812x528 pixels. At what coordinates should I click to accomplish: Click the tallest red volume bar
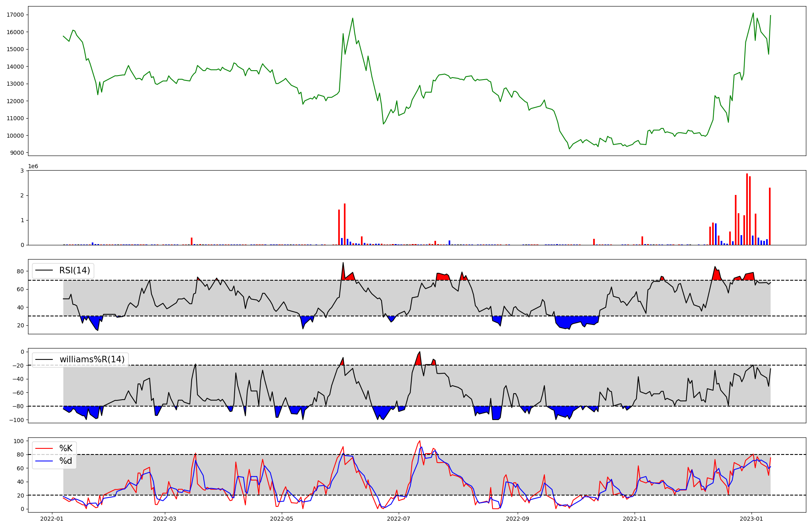click(x=747, y=209)
